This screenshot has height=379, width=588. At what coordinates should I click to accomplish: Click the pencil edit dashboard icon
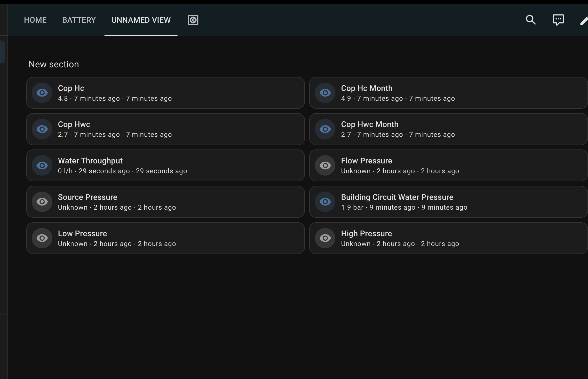coord(584,20)
